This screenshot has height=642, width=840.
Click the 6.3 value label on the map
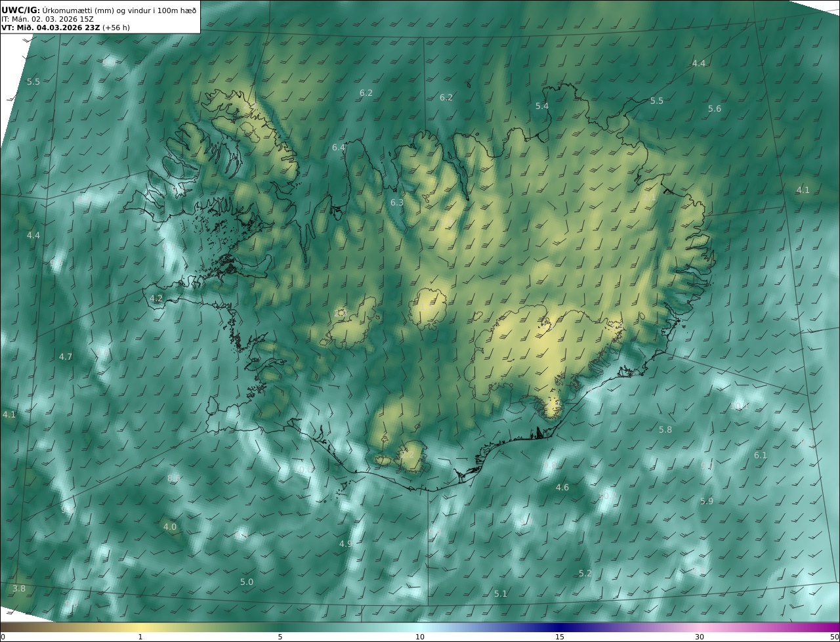tap(397, 202)
